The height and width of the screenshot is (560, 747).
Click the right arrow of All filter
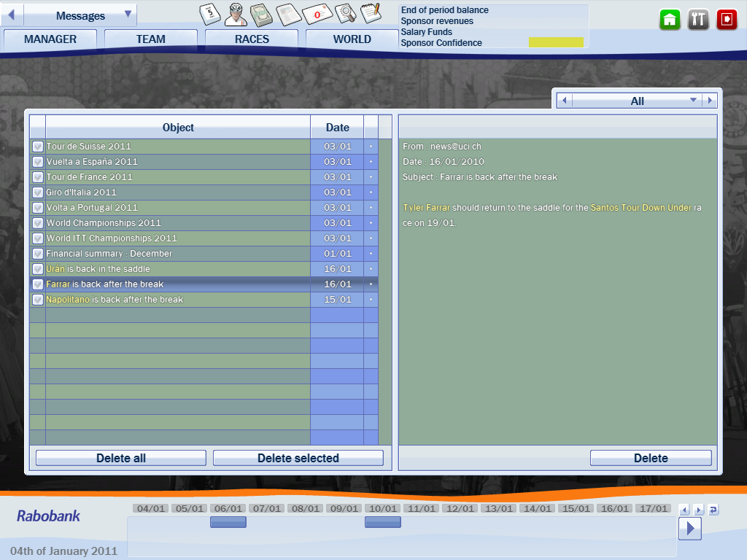pyautogui.click(x=711, y=101)
